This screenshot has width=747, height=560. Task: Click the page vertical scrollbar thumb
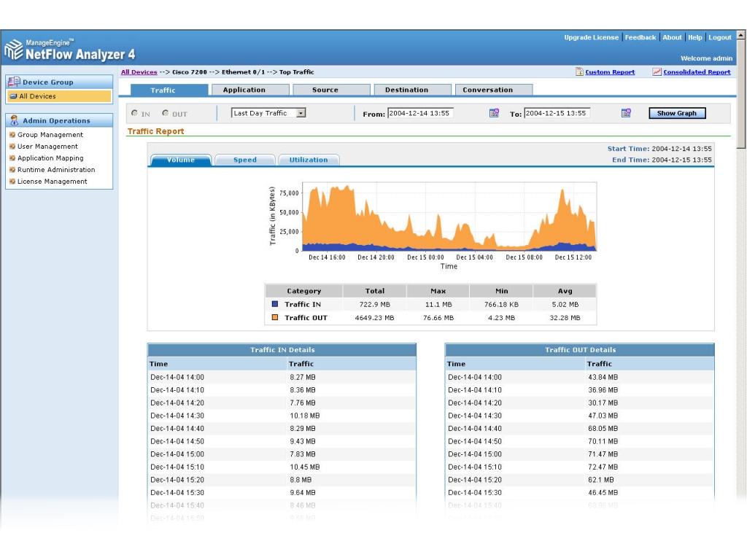click(741, 94)
